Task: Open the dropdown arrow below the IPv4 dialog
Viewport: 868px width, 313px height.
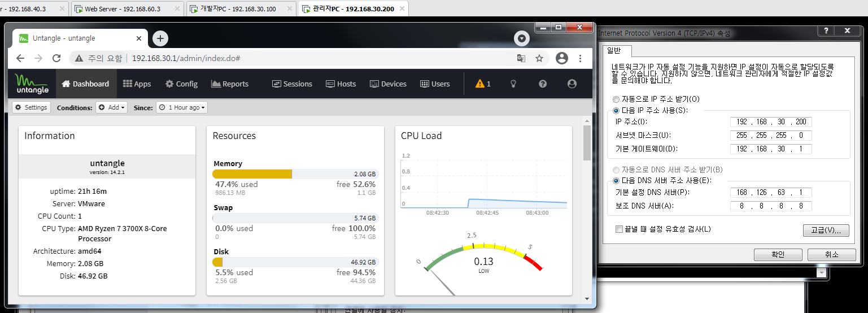Action: pyautogui.click(x=822, y=273)
